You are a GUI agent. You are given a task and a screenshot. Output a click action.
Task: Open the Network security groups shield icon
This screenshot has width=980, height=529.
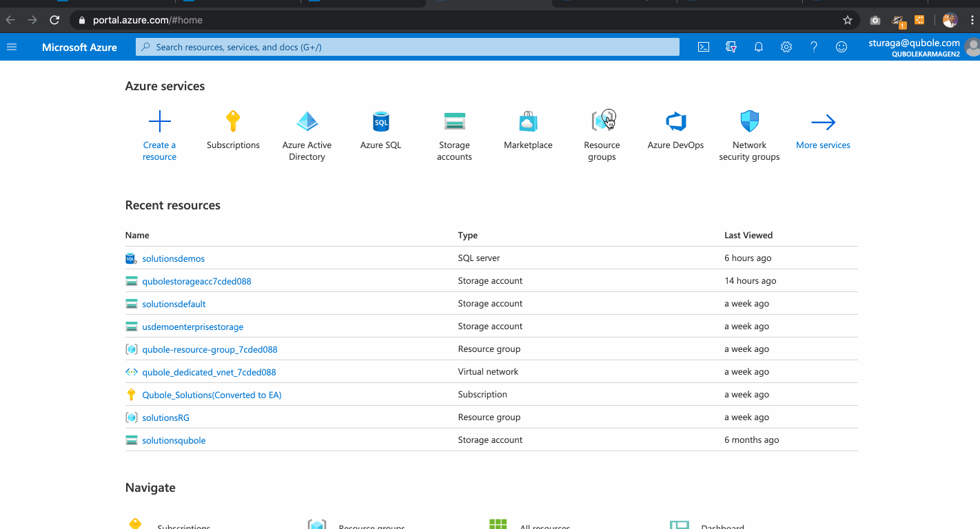(x=750, y=122)
